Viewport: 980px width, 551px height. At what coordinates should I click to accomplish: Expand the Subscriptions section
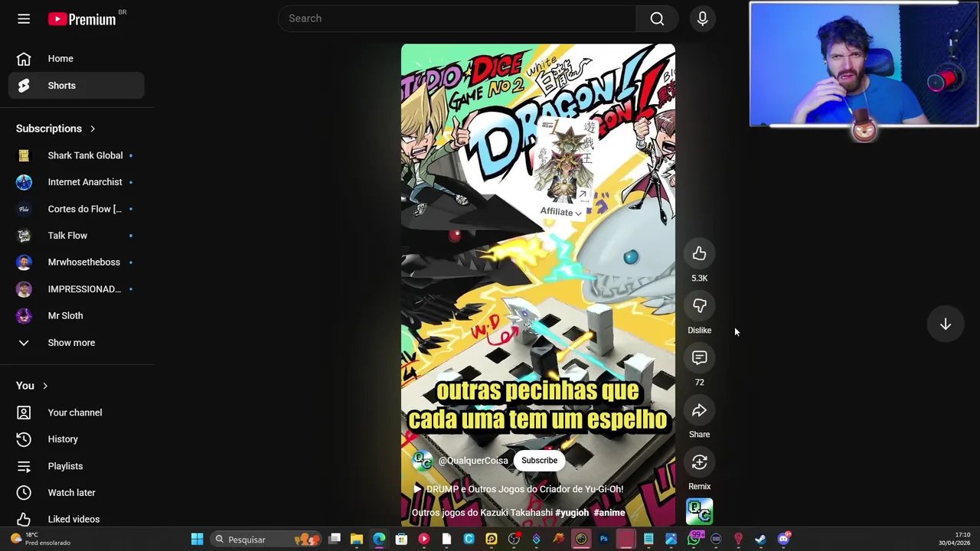[55, 129]
